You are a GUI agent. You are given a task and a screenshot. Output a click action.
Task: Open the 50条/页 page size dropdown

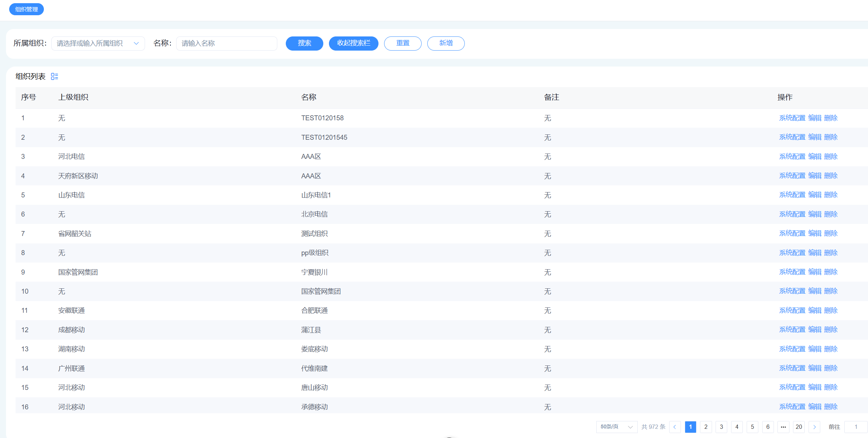616,427
